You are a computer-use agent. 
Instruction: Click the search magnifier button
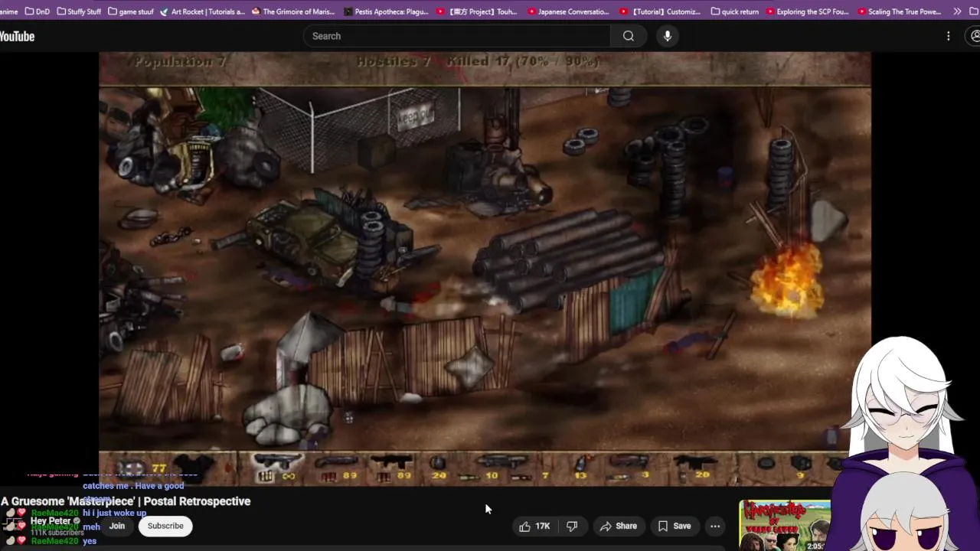click(x=629, y=36)
